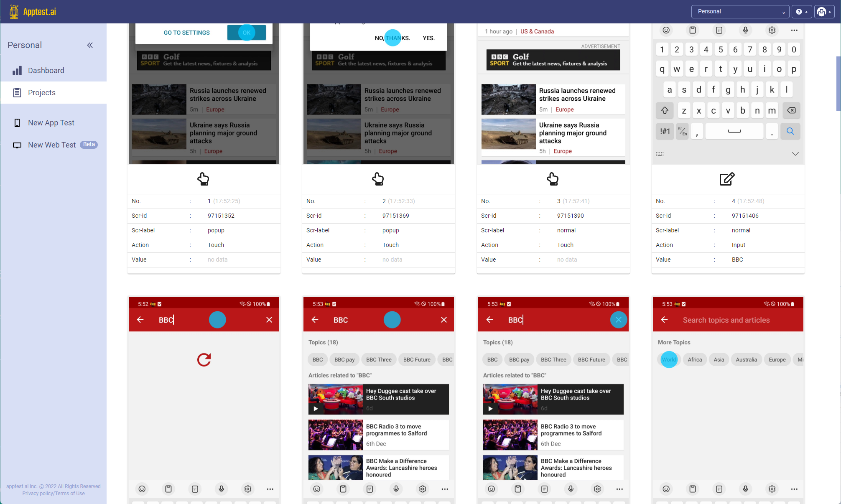Image resolution: width=841 pixels, height=504 pixels.
Task: Collapse the Personal sidebar with the double chevron
Action: point(90,45)
